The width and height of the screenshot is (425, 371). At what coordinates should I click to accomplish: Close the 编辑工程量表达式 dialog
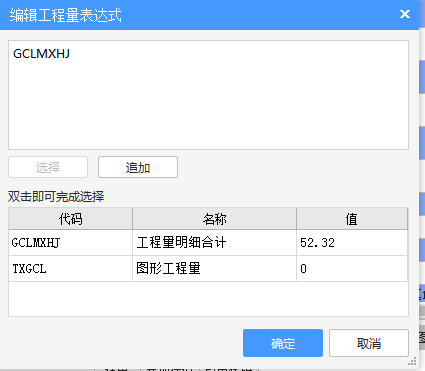click(x=405, y=14)
